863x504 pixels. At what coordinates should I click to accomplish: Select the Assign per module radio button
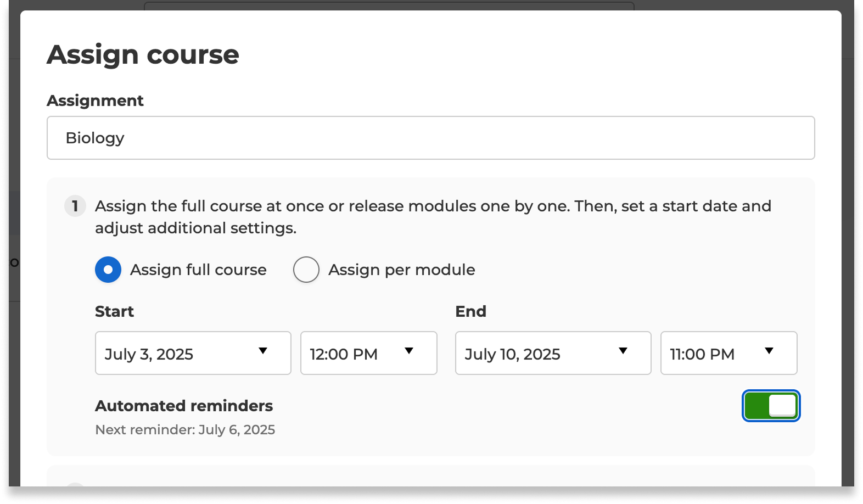click(x=306, y=270)
